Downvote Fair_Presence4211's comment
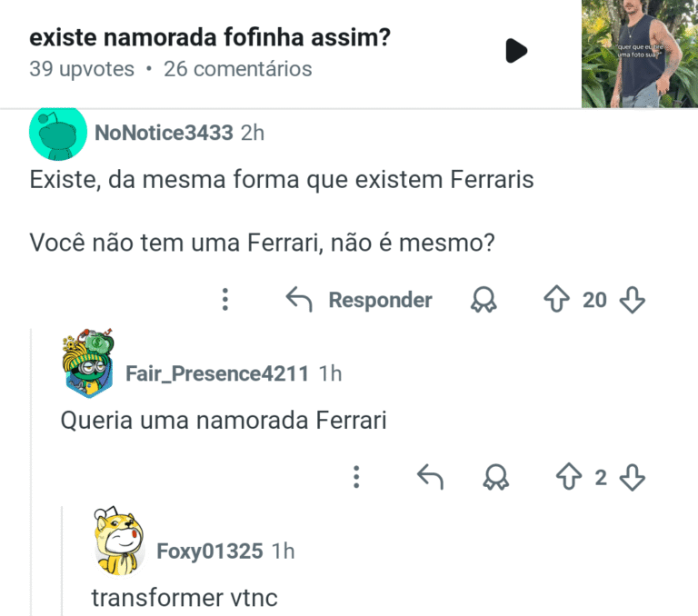The image size is (698, 616). pos(632,477)
